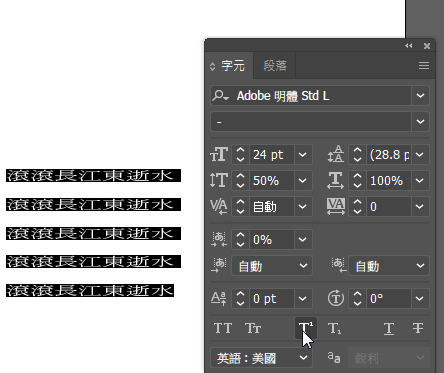The image size is (444, 373).
Task: Click the font style field showing dash
Action: 311,121
